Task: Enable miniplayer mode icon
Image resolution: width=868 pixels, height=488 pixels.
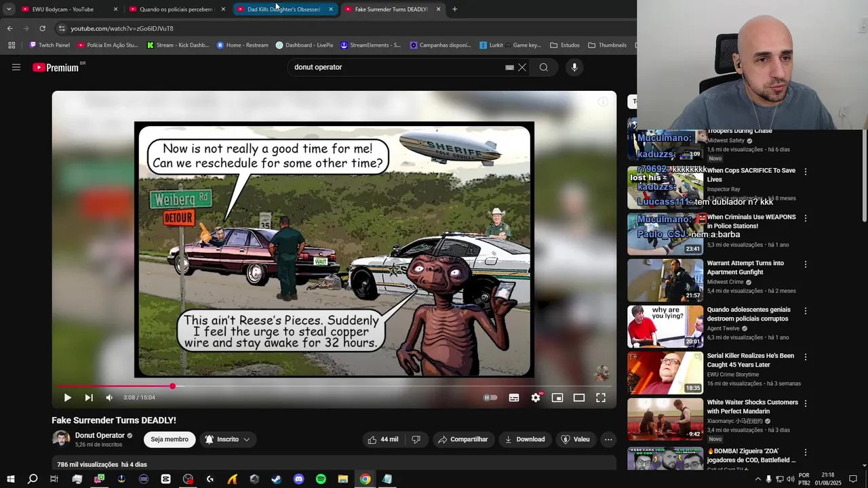Action: click(x=557, y=398)
